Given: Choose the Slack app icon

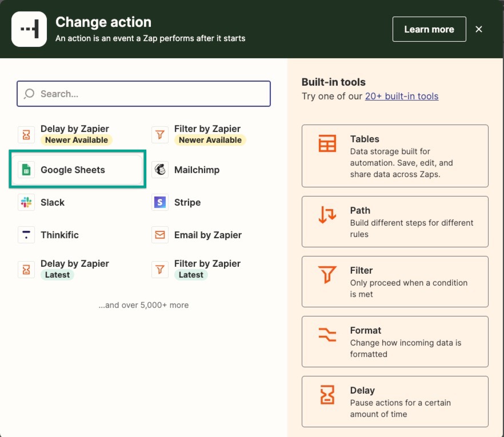Looking at the screenshot, I should tap(26, 202).
